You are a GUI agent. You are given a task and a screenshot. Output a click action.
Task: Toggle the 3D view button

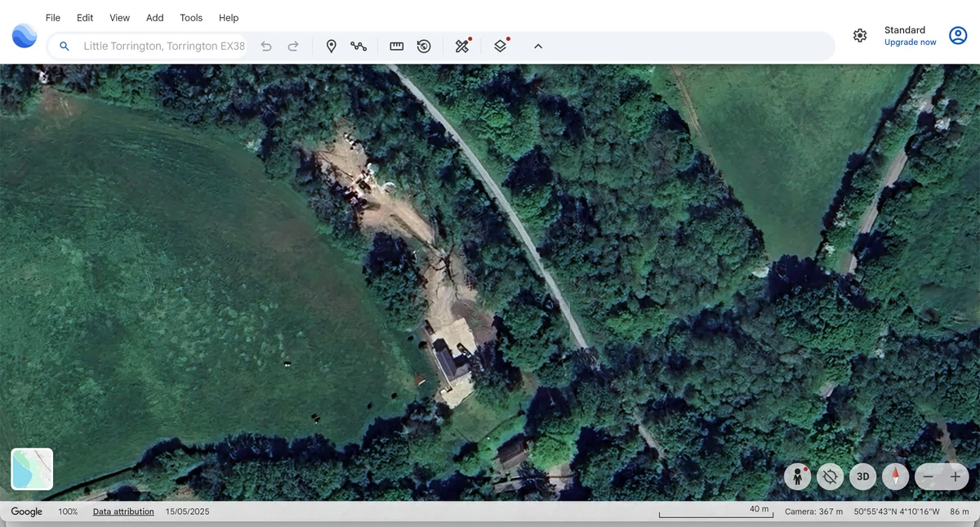(862, 476)
